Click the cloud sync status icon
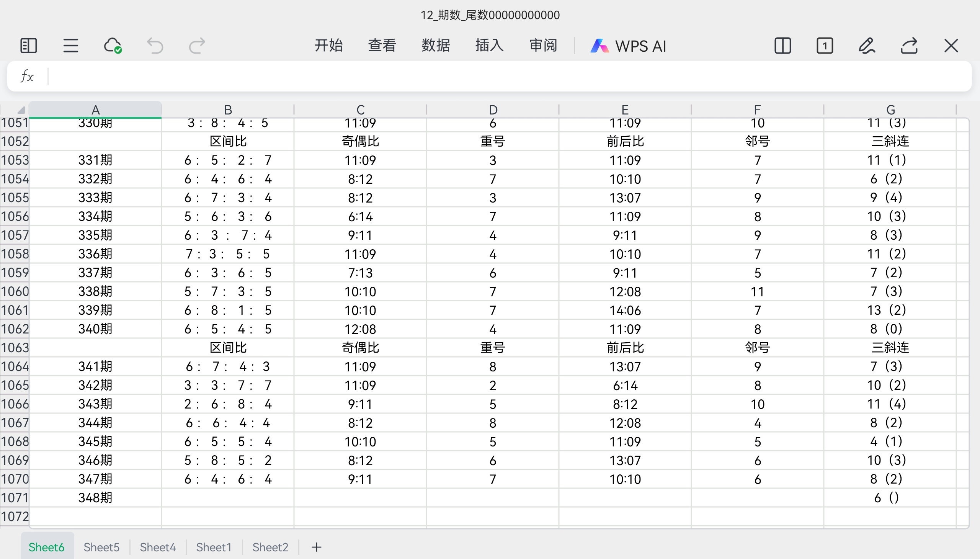This screenshot has width=980, height=559. 113,46
